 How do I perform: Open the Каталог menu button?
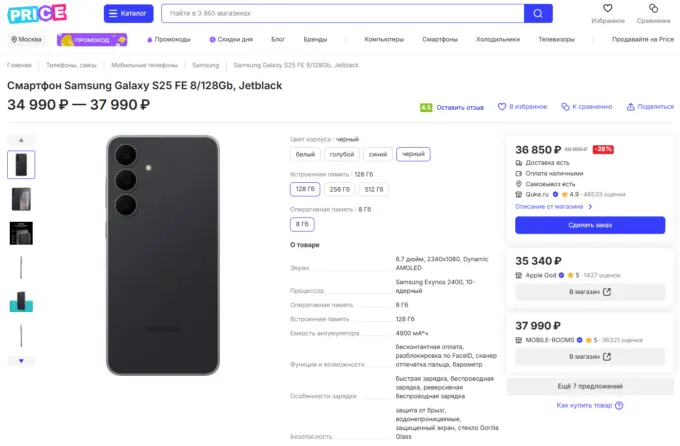(x=128, y=13)
